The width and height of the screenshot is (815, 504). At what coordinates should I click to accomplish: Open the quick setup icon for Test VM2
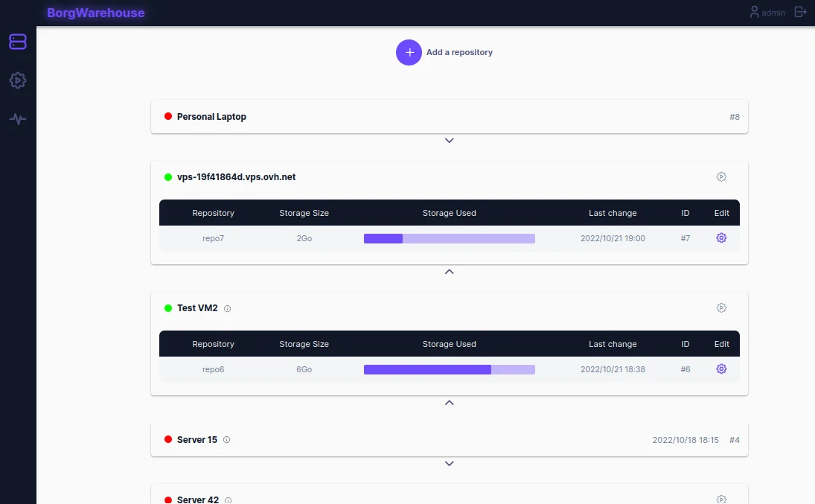coord(720,308)
